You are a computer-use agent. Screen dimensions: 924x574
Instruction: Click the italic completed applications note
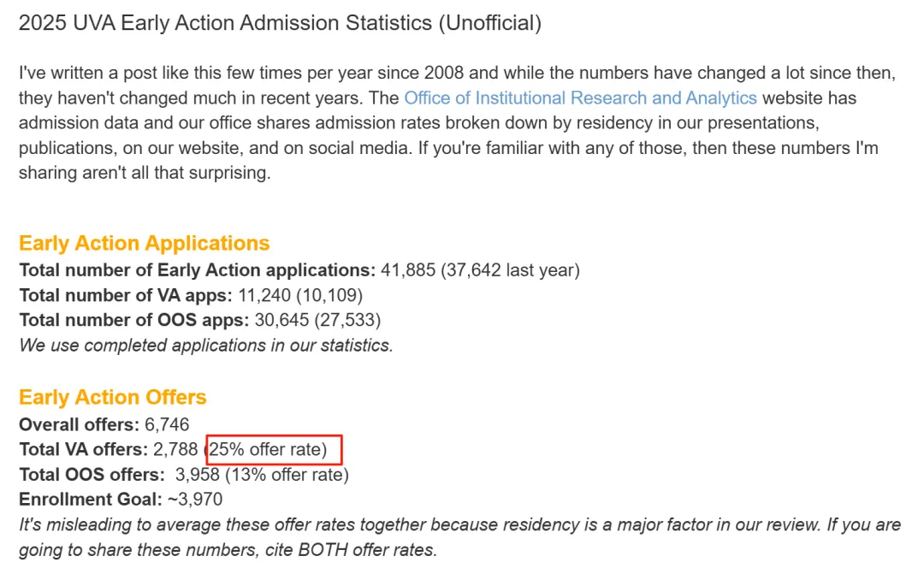point(205,346)
